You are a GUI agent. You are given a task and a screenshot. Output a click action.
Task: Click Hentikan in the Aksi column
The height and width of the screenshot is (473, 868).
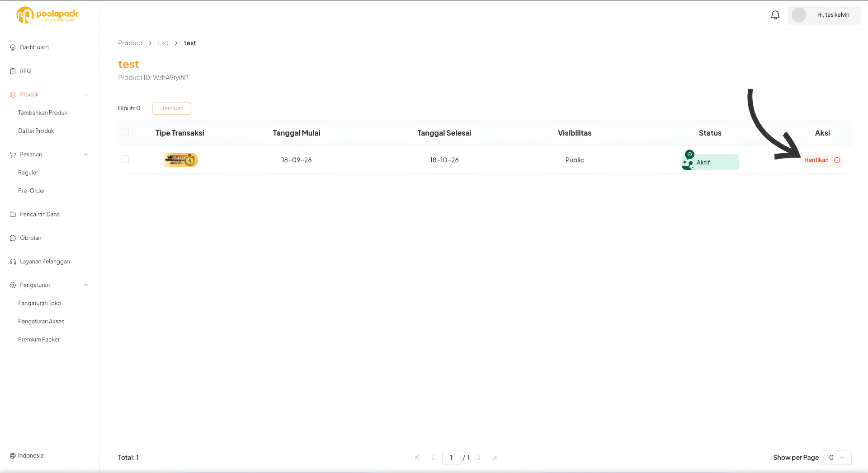point(822,160)
